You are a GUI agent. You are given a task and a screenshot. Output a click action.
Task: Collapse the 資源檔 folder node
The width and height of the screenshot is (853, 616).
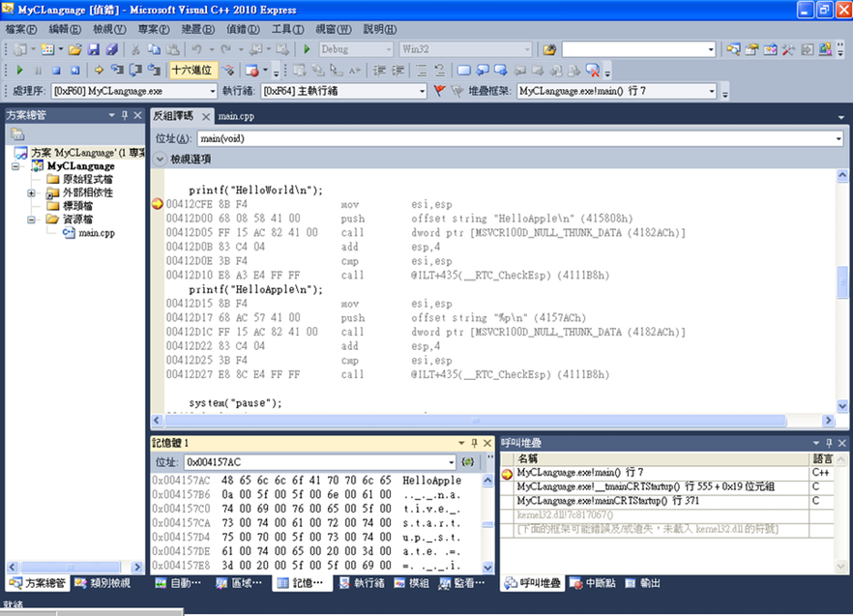pyautogui.click(x=31, y=220)
